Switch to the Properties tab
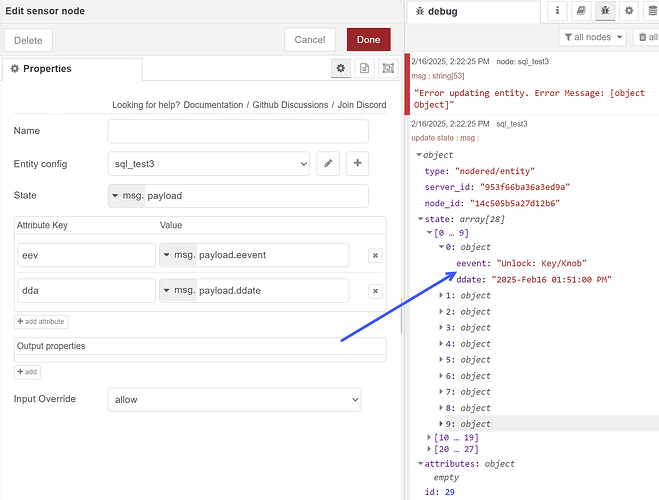 click(x=47, y=69)
